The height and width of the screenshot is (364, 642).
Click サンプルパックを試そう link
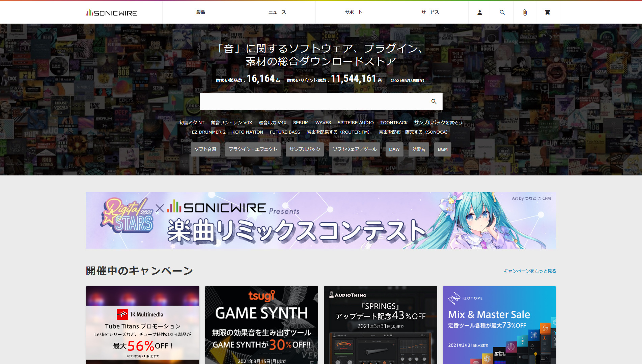438,123
